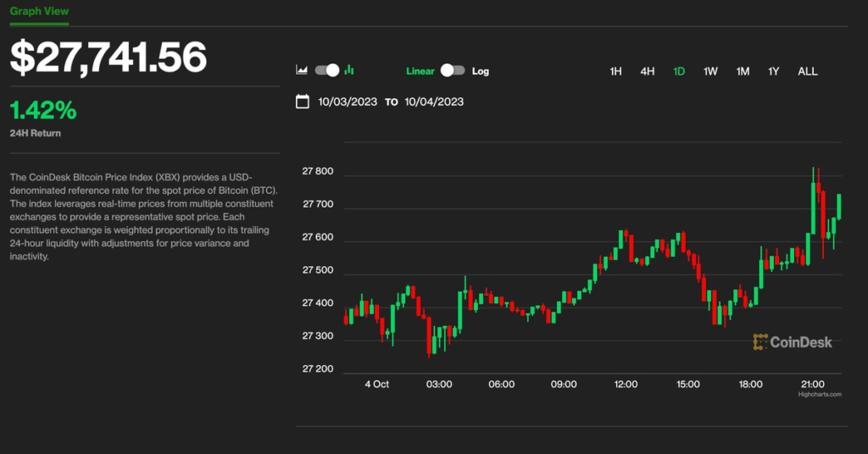Open the end date 10/04/2023 picker
Viewport: 868px width, 454px height.
pyautogui.click(x=434, y=102)
